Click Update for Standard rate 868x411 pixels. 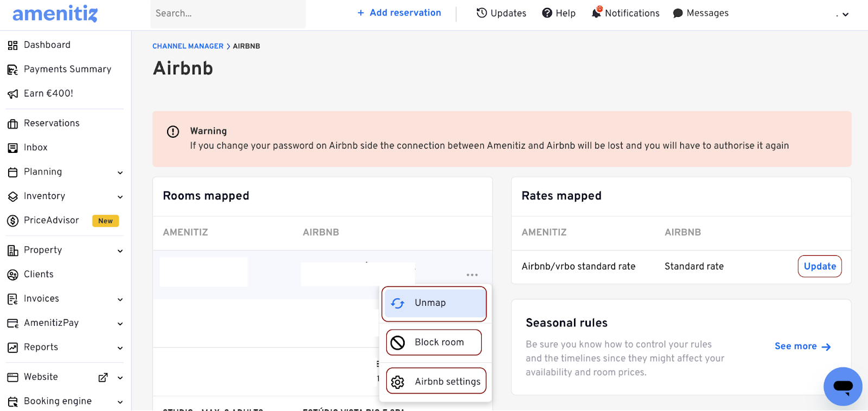(x=820, y=266)
